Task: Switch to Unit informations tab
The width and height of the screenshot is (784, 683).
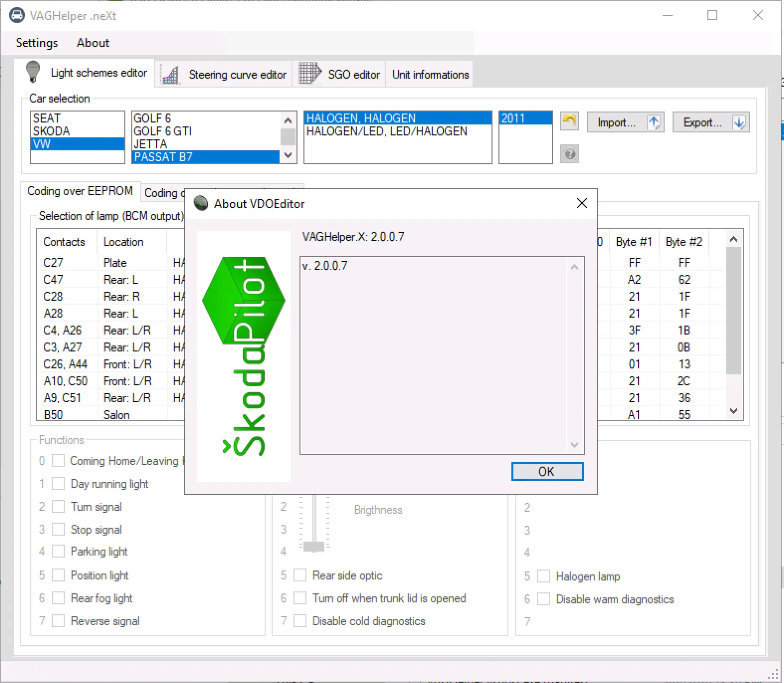Action: pos(430,75)
